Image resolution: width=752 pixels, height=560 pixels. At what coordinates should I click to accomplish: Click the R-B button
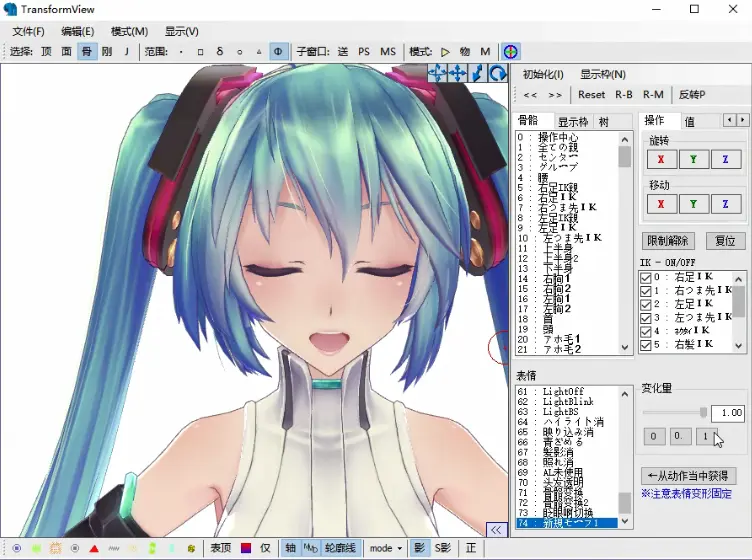(x=624, y=95)
